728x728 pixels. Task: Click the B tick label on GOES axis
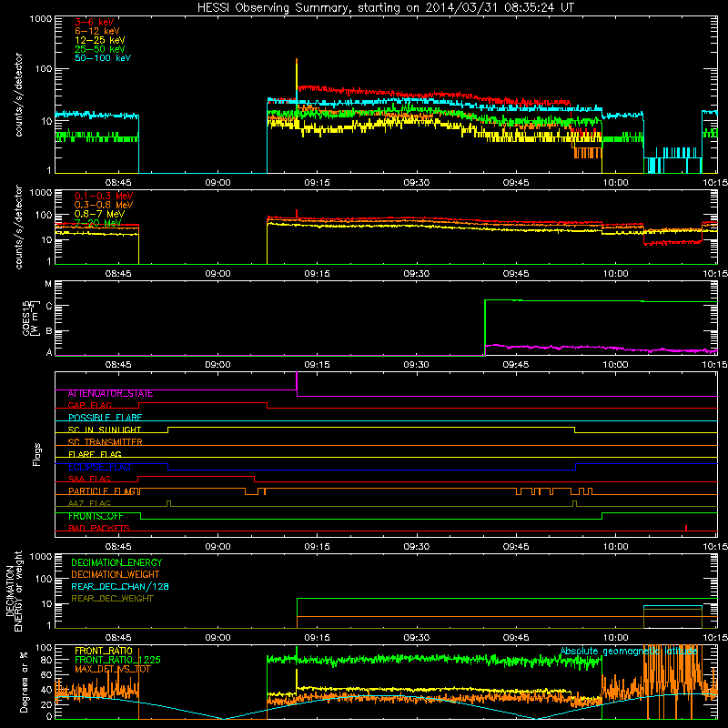(x=48, y=331)
